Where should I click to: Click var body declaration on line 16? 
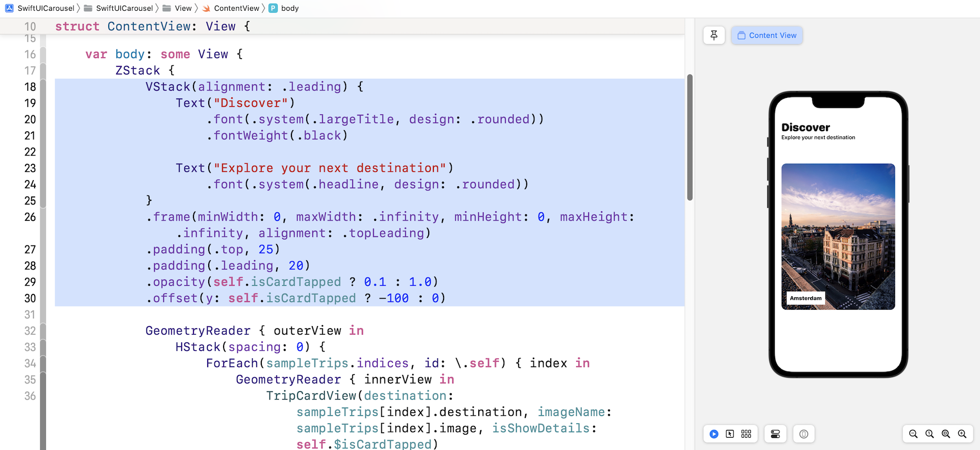pyautogui.click(x=164, y=54)
